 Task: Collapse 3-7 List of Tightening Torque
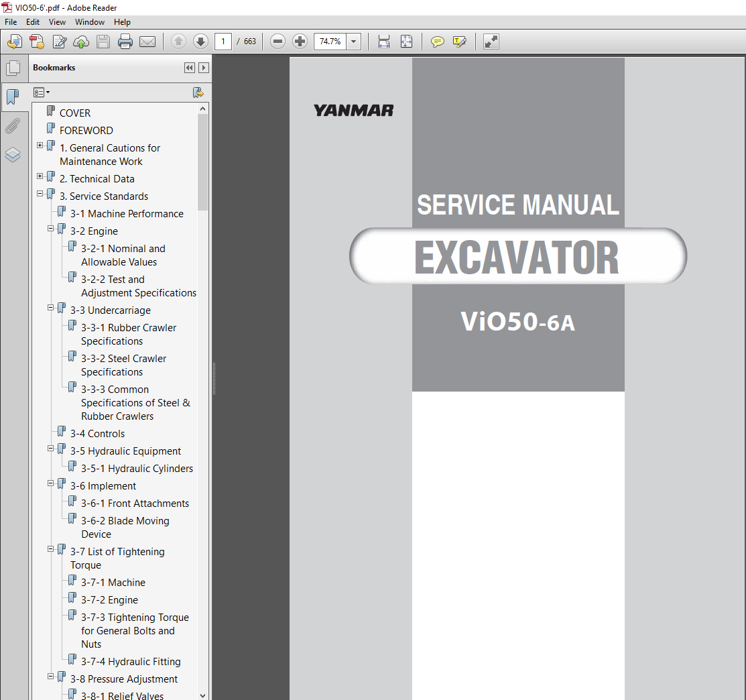click(50, 549)
